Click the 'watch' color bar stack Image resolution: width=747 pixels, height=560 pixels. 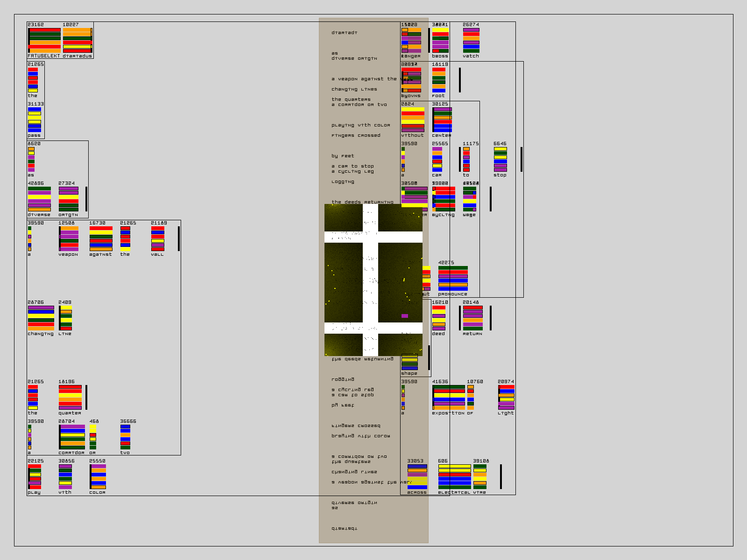click(471, 40)
